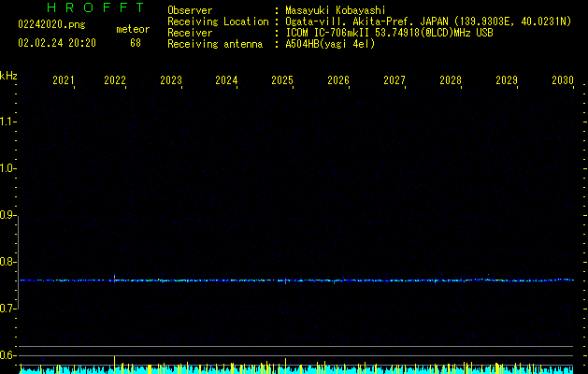Image resolution: width=588 pixels, height=374 pixels.
Task: Click the 1.0 kHz axis label
Action: coord(7,168)
